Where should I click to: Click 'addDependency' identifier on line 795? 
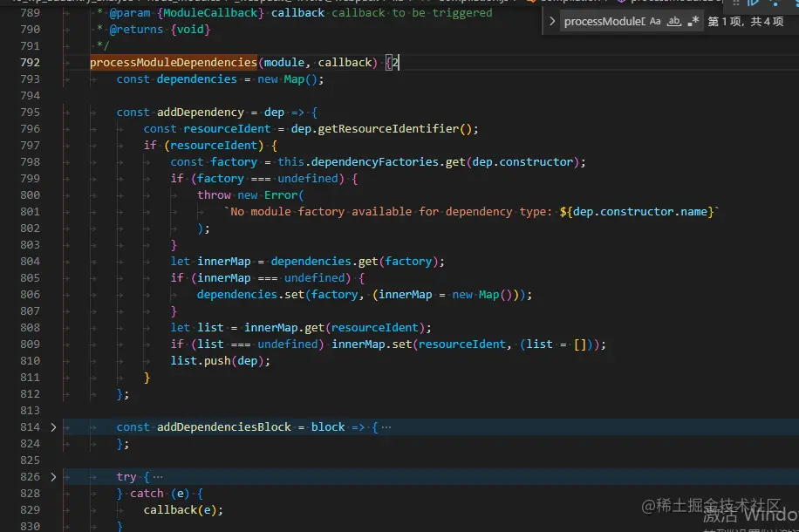click(201, 113)
